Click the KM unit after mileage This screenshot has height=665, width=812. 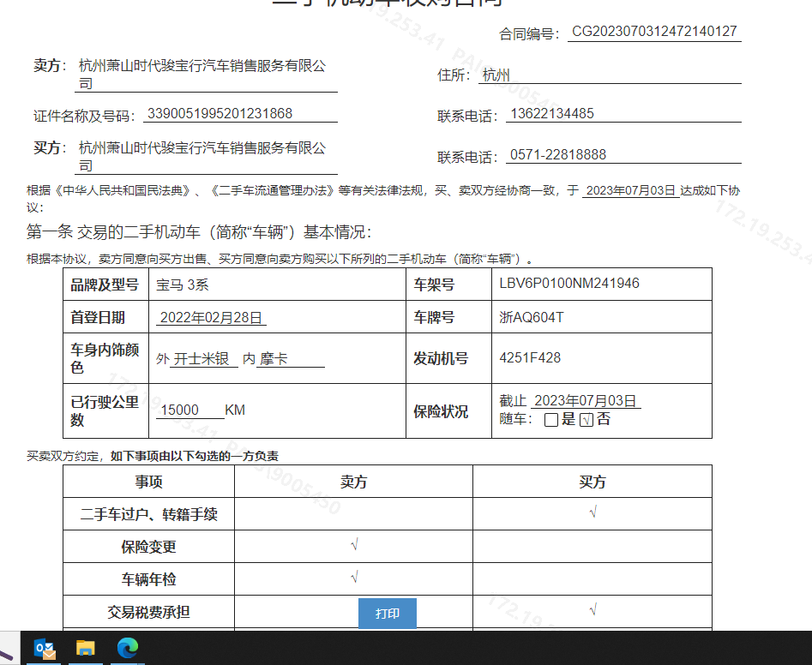coord(235,410)
